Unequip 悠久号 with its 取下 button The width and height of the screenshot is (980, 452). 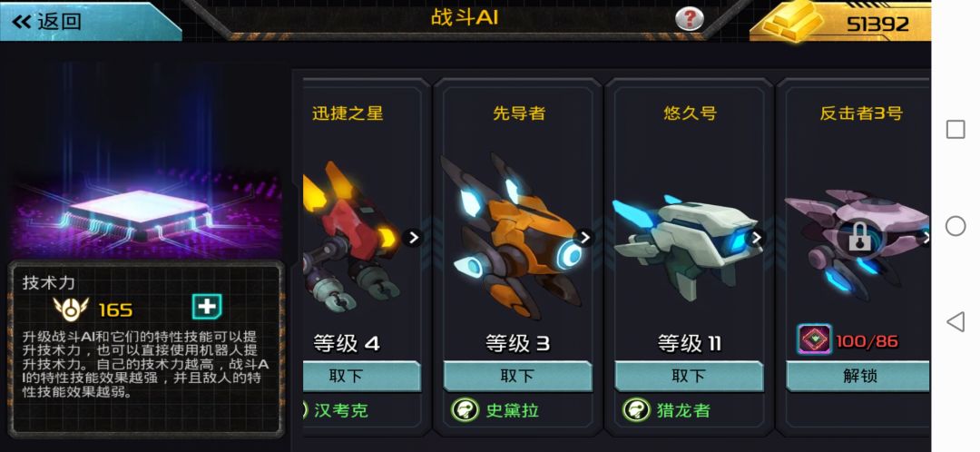(x=689, y=376)
